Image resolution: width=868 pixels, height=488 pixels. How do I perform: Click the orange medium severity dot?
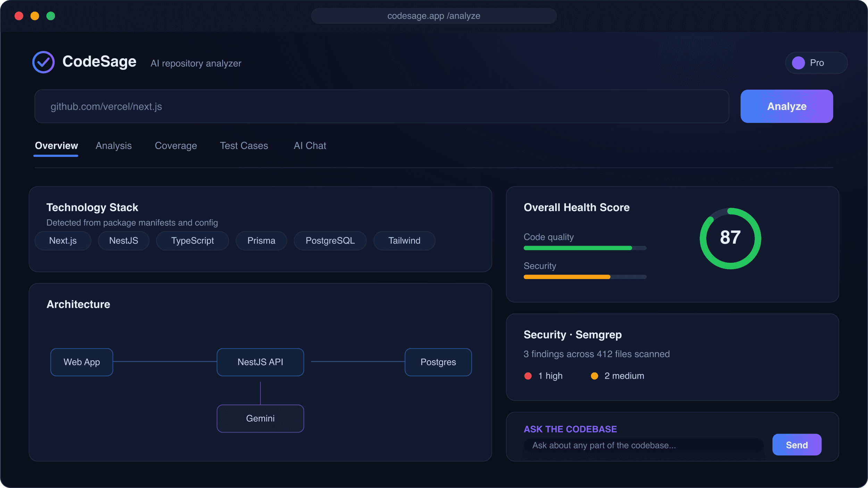(594, 376)
